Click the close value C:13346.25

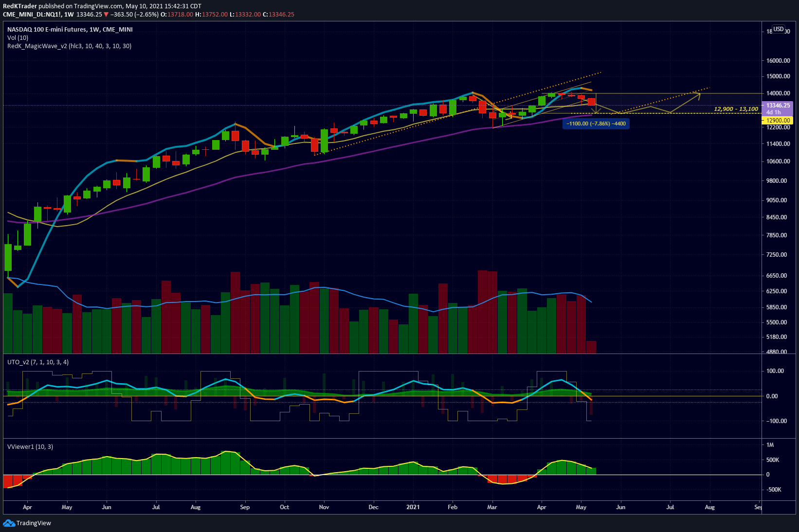[278, 15]
